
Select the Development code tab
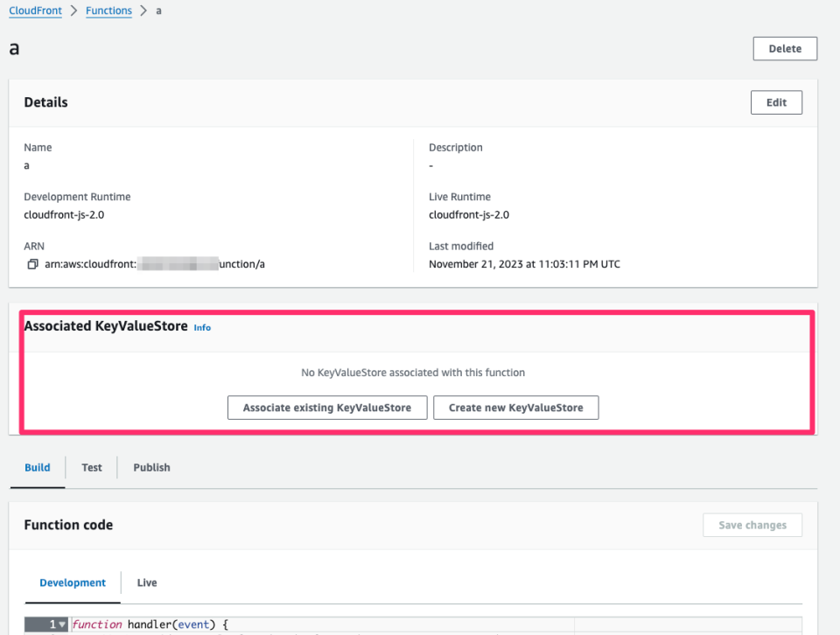(x=73, y=582)
